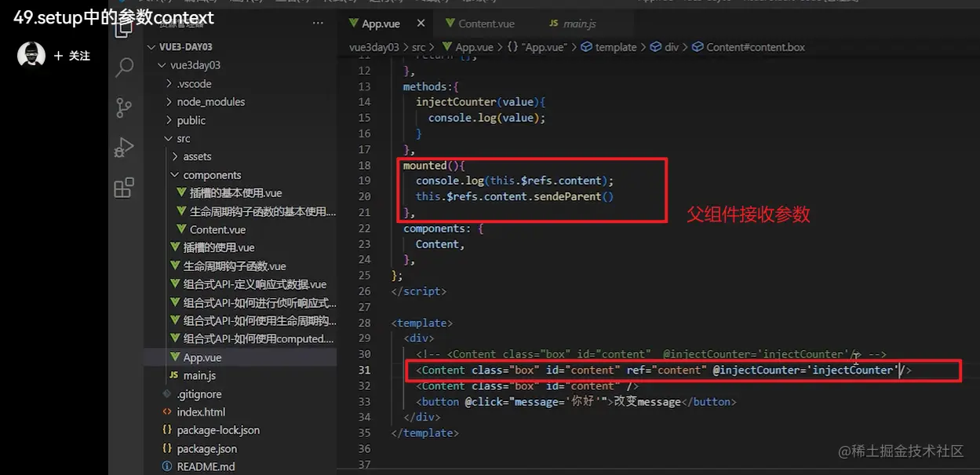
Task: Click the {} "App.vue" breadcrumb symbol
Action: pyautogui.click(x=537, y=47)
